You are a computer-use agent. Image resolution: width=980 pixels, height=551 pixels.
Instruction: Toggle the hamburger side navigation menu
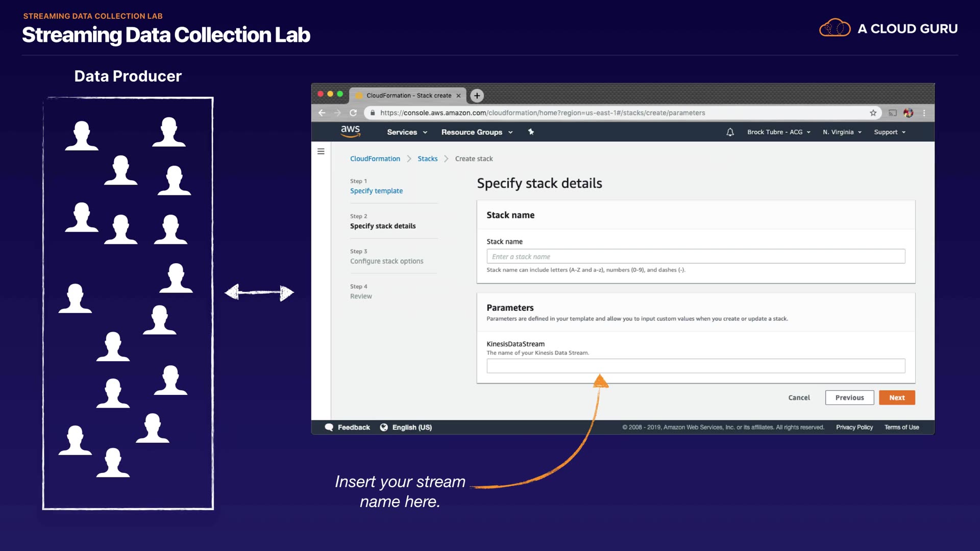tap(321, 152)
